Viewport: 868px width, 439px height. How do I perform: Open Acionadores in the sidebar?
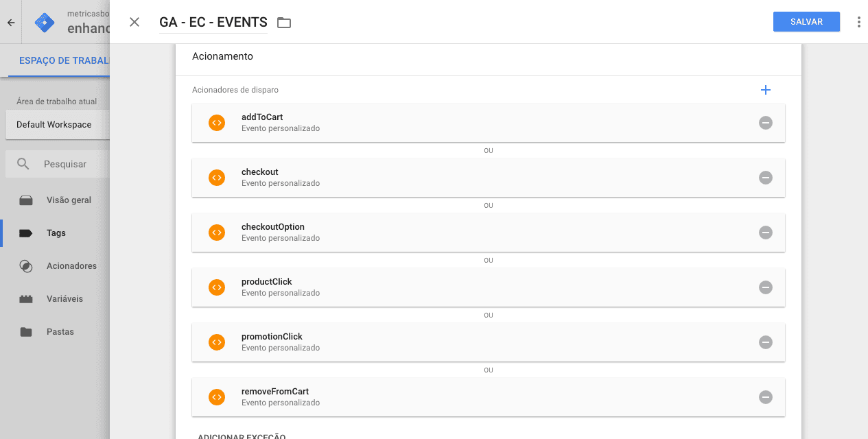pos(71,266)
